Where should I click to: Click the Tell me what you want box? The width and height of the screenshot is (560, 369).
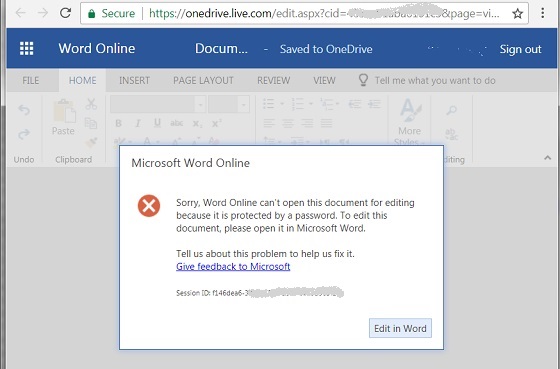[x=427, y=80]
